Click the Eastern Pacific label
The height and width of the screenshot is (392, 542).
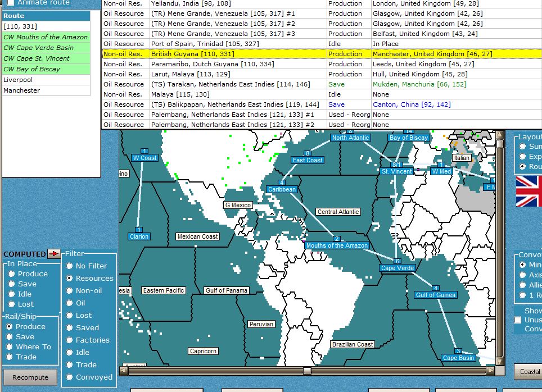click(164, 290)
